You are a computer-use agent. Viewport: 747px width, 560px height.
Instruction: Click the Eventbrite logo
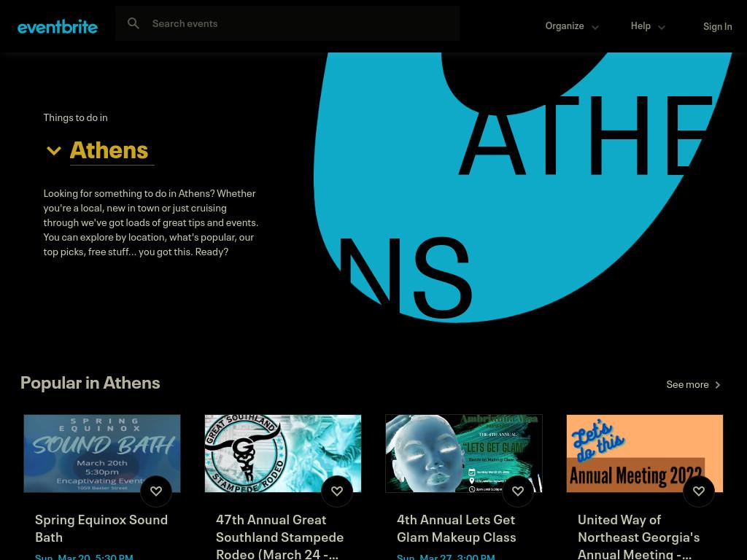tap(57, 27)
